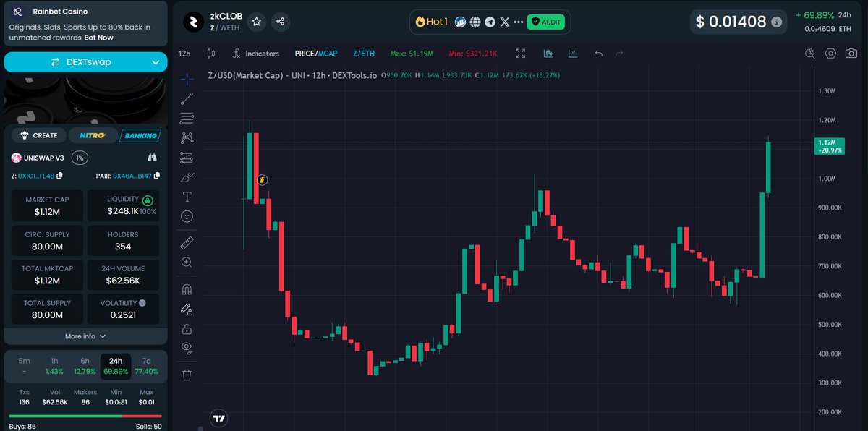868x431 pixels.
Task: Switch to the 5m stats tab
Action: point(25,366)
